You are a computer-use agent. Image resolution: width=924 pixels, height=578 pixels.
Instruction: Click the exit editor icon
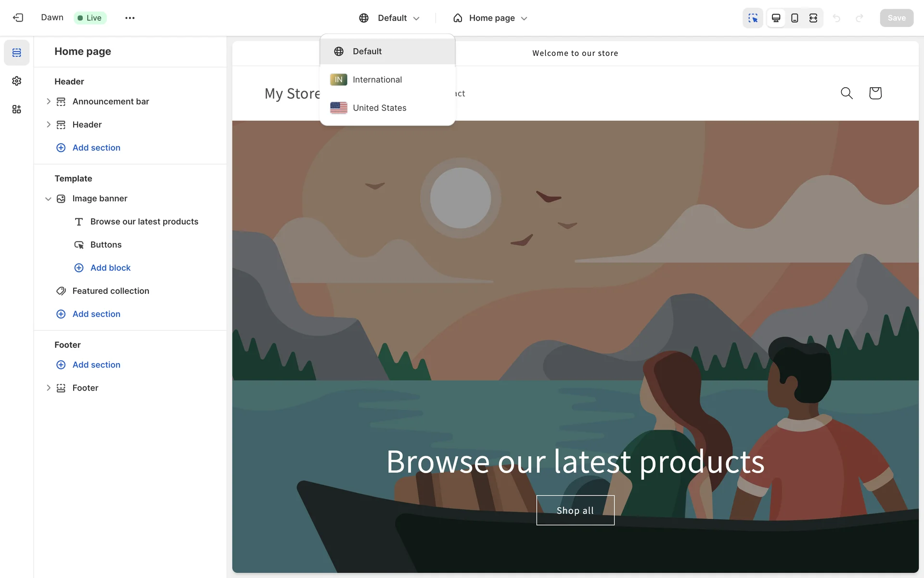click(x=18, y=18)
